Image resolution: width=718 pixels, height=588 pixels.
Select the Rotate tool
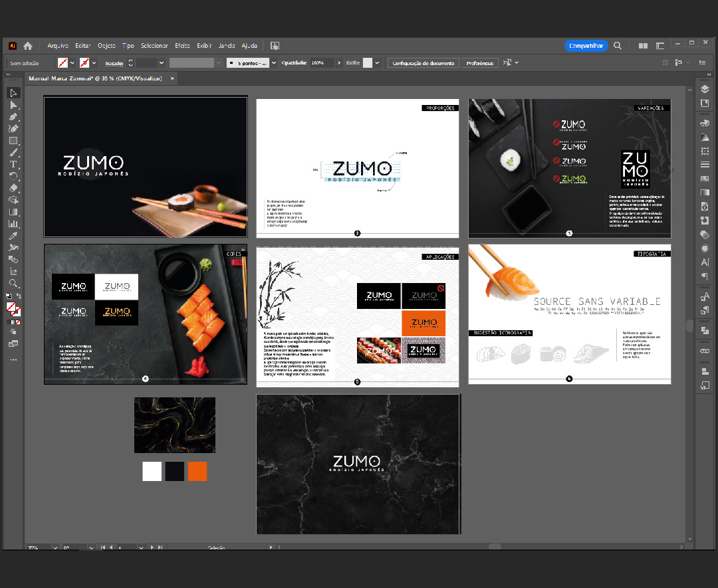pos(13,177)
